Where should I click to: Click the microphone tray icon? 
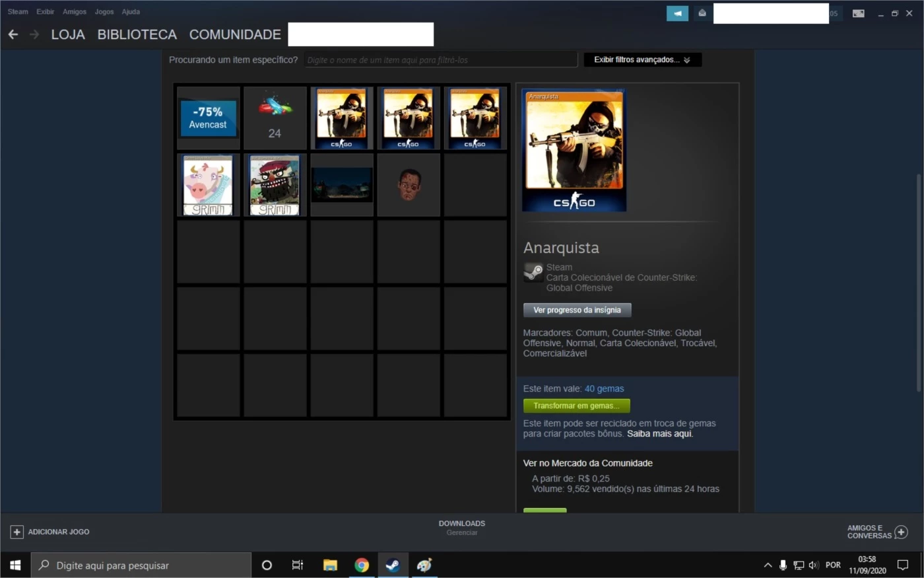pos(783,565)
